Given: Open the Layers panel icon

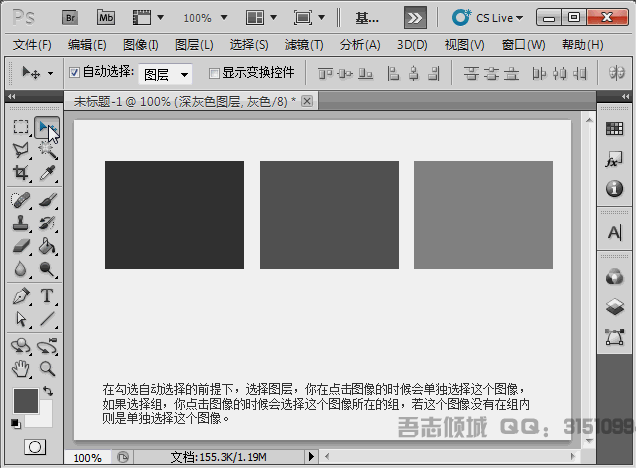Looking at the screenshot, I should 615,307.
